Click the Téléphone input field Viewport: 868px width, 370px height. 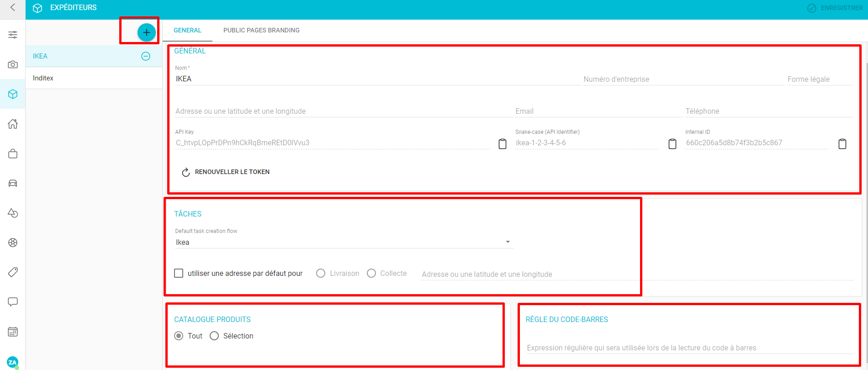[x=769, y=111]
